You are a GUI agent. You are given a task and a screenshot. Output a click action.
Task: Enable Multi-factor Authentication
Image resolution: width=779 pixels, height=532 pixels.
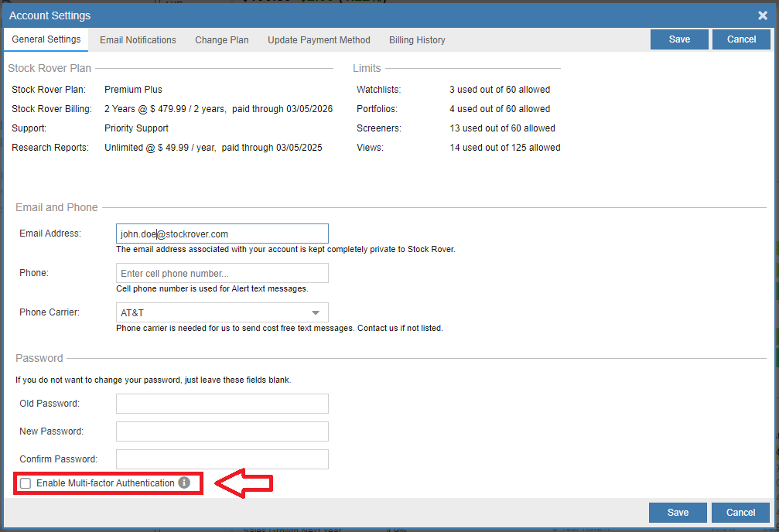(26, 483)
